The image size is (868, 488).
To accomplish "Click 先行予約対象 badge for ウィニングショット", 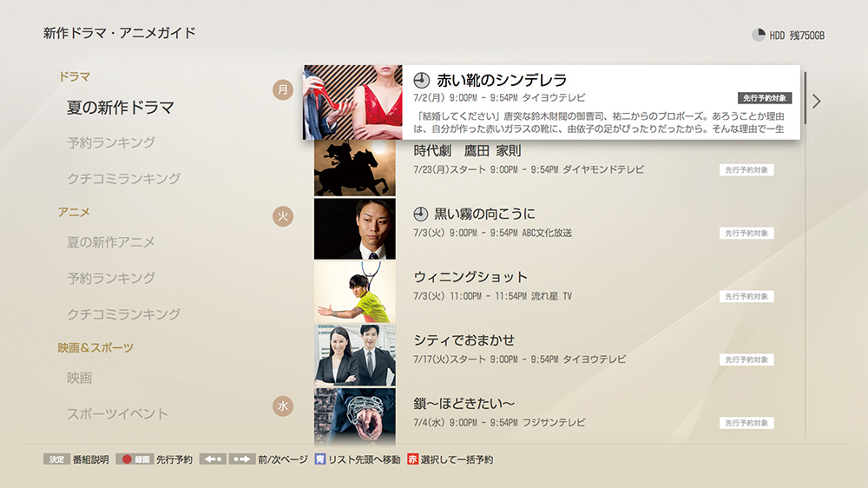I will point(746,297).
